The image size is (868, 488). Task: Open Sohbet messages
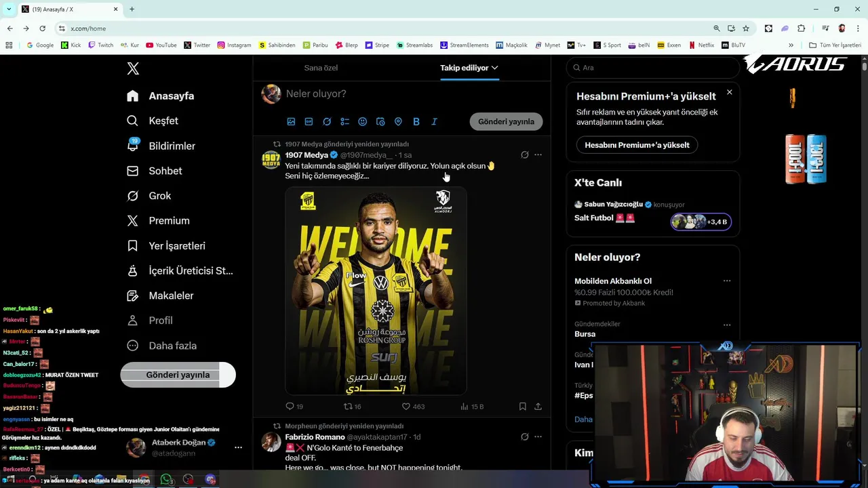tap(155, 171)
